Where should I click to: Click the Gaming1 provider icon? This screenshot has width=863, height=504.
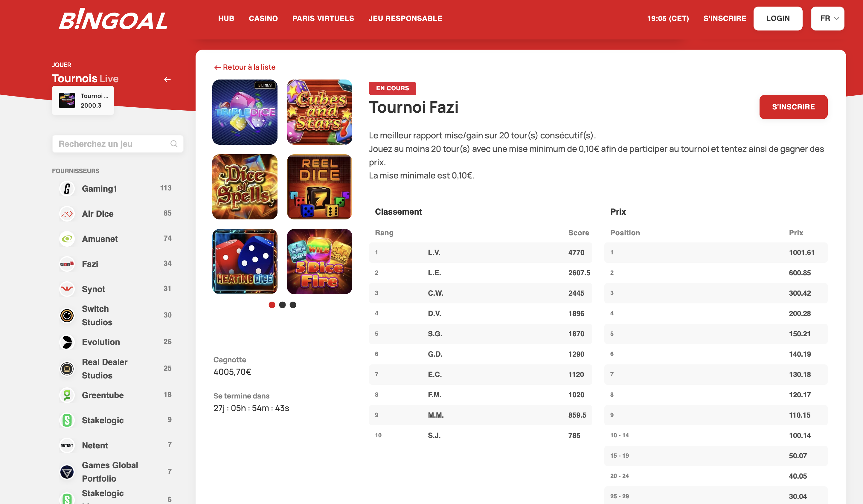click(67, 189)
